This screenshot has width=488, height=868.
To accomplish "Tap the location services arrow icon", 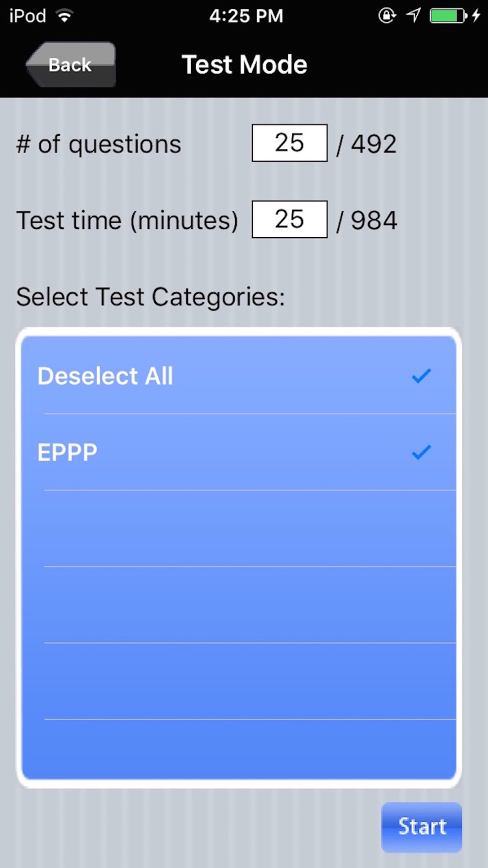I will coord(414,16).
